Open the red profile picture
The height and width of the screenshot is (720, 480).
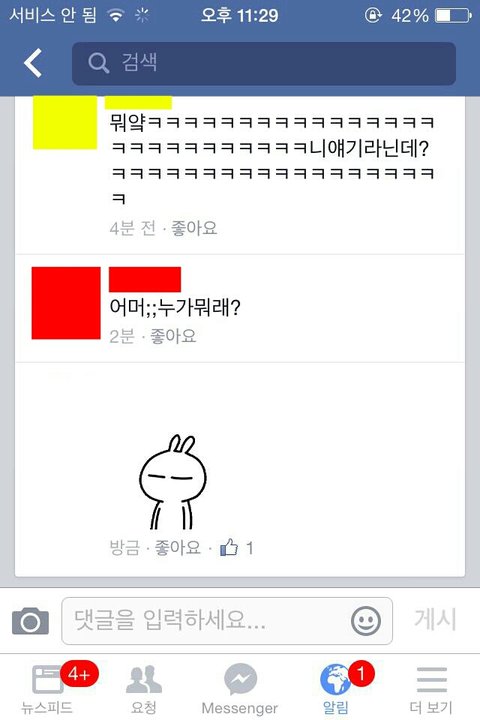click(x=66, y=303)
